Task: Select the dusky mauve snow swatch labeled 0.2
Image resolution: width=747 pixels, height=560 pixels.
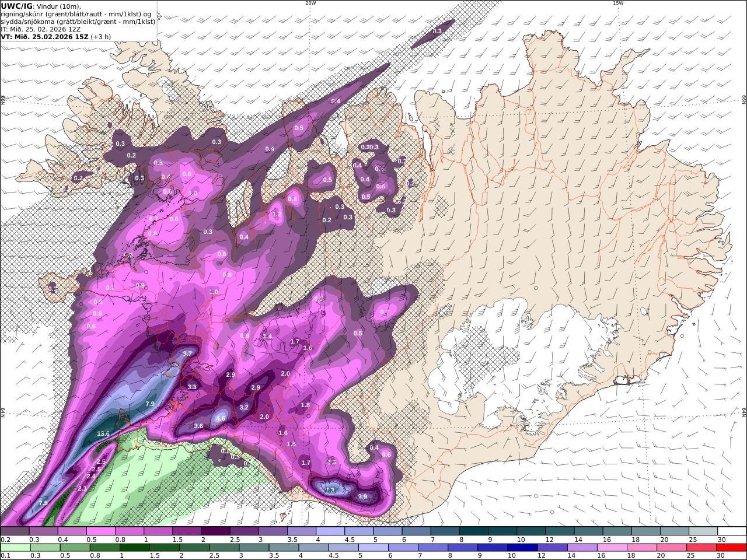Action: click(15, 531)
